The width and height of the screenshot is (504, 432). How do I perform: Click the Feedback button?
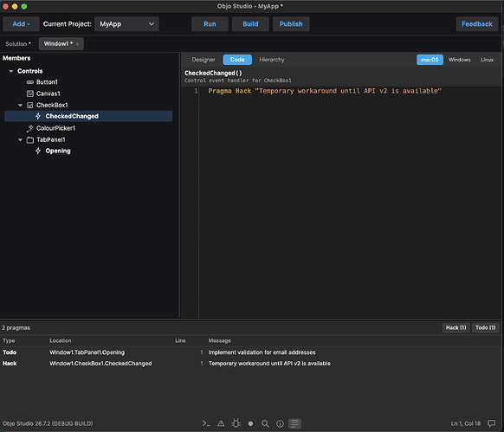click(x=477, y=24)
